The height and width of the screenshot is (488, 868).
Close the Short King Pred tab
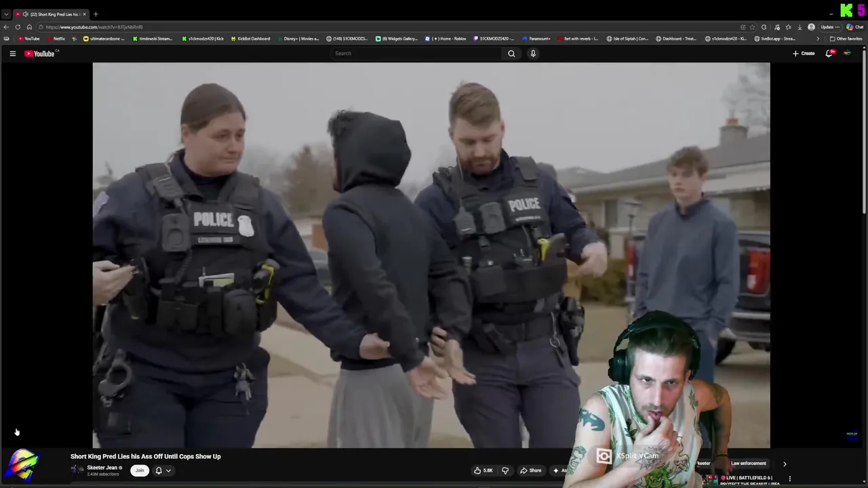pyautogui.click(x=85, y=14)
